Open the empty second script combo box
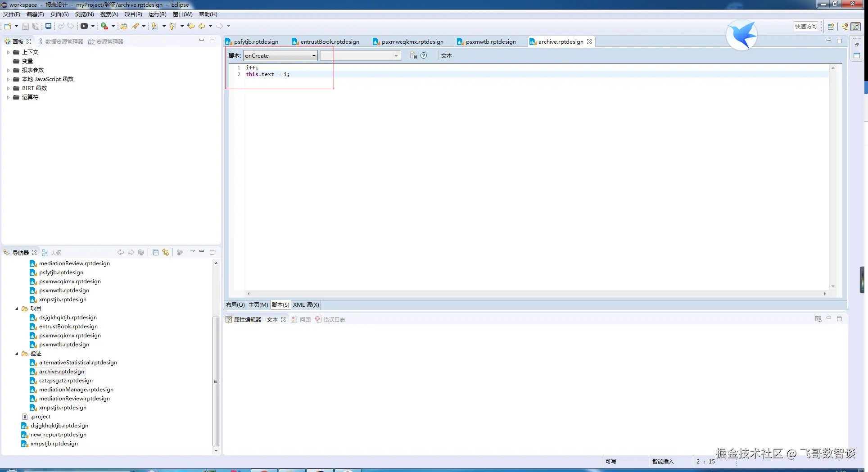Viewport: 868px width, 472px height. [360, 55]
